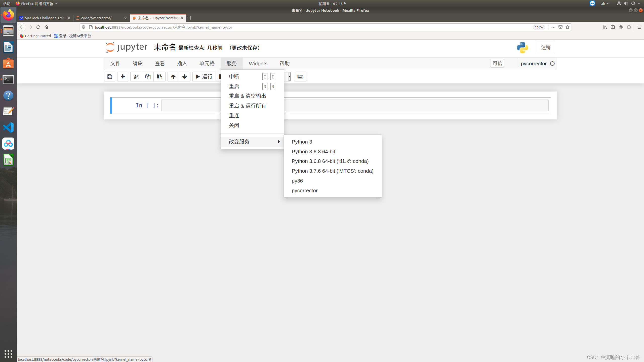Image resolution: width=644 pixels, height=362 pixels.
Task: Save page to Pocket
Action: click(560, 27)
